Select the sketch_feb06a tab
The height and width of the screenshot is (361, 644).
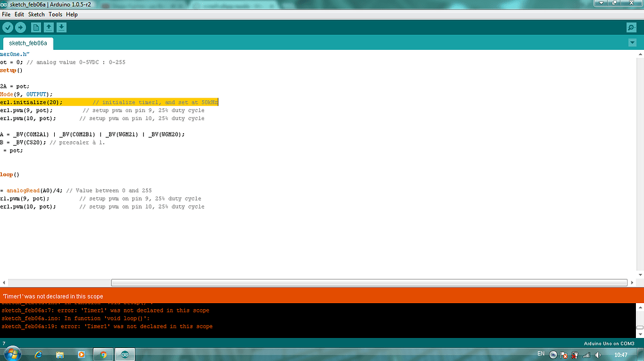27,44
